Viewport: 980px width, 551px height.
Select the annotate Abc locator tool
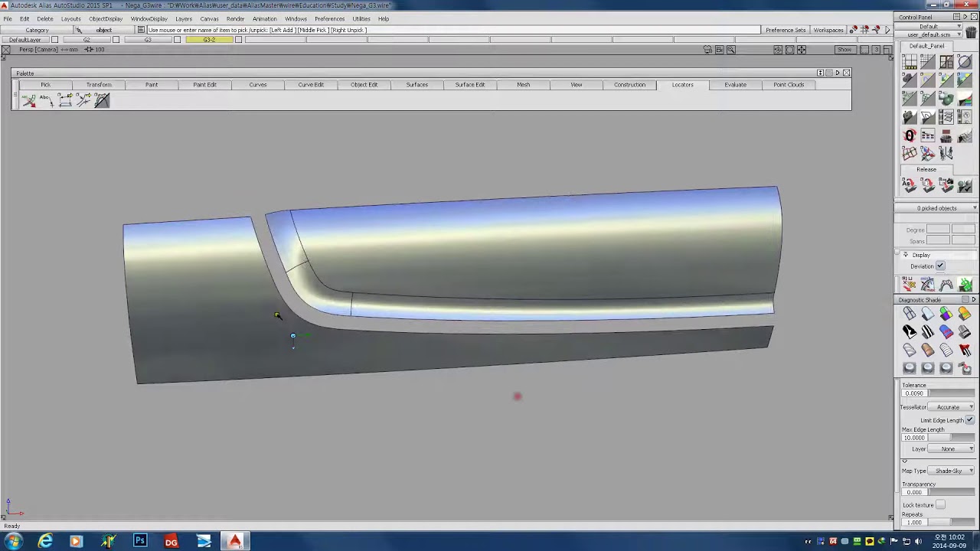[x=46, y=100]
